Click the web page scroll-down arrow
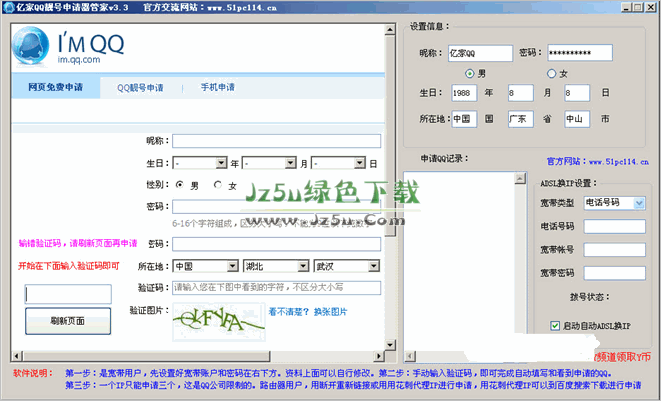 point(390,345)
